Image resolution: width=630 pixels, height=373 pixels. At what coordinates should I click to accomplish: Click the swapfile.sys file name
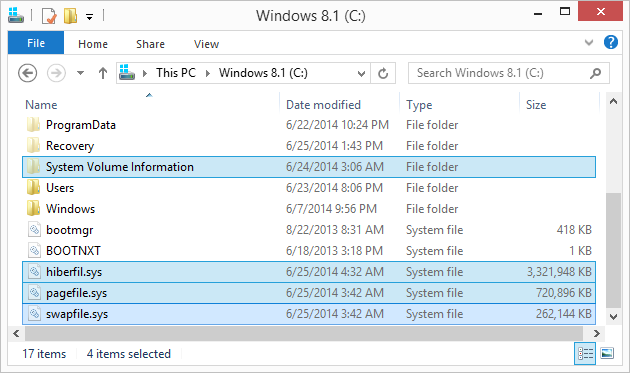pos(77,314)
